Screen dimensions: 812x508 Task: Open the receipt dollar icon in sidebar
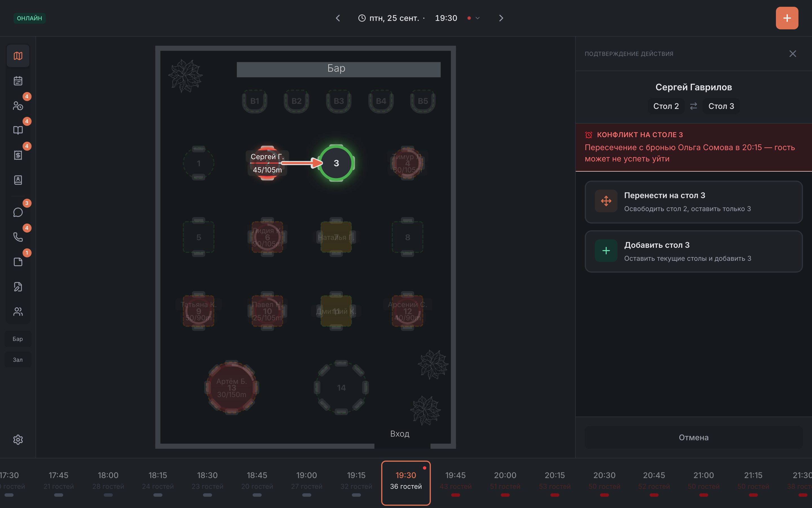tap(18, 155)
